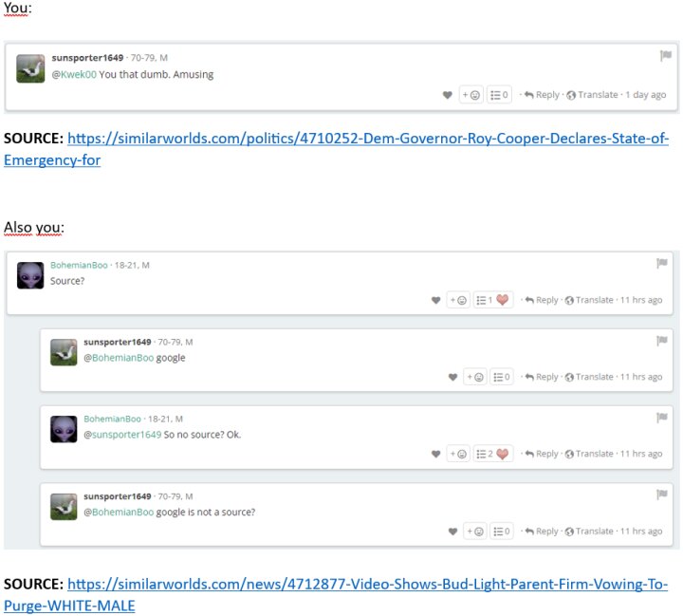Open the Bud-Light-Parent-Firm source link
The width and height of the screenshot is (683, 616).
click(x=336, y=594)
